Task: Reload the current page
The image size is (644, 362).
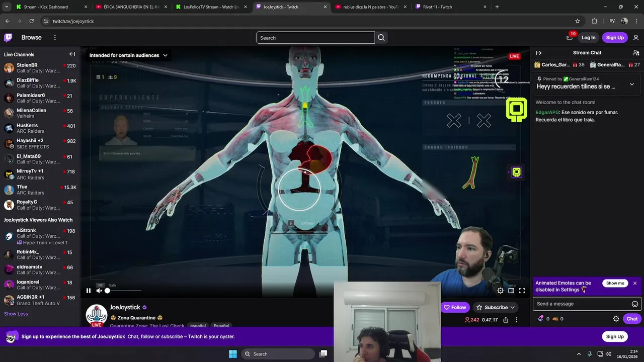Action: click(x=31, y=21)
